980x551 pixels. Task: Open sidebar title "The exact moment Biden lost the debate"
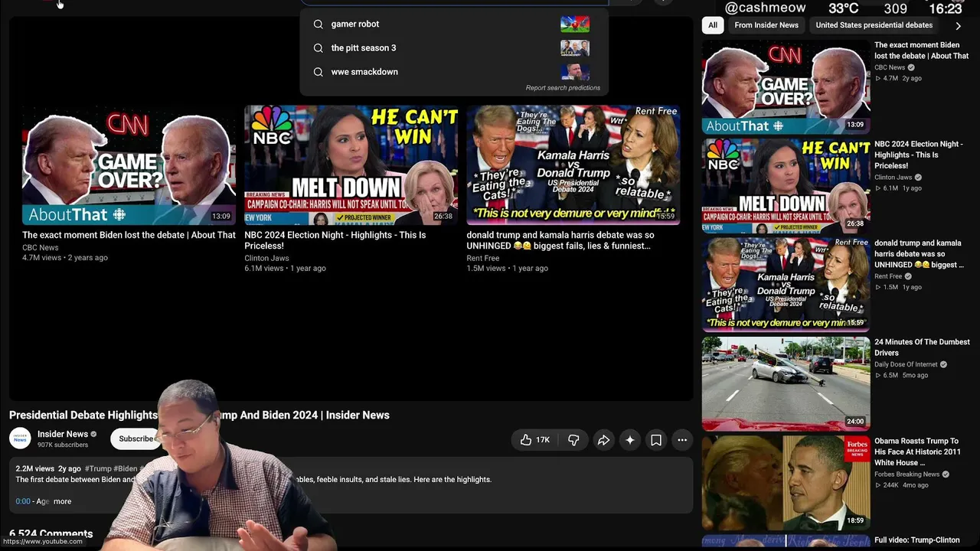(922, 51)
